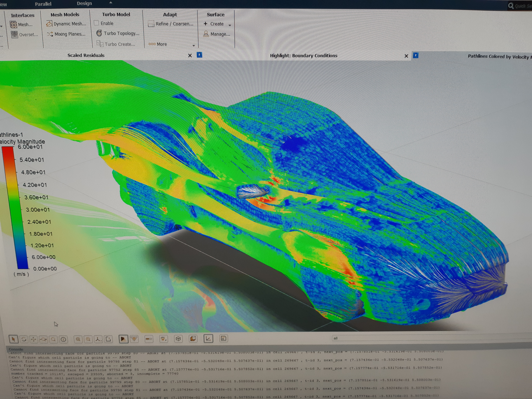The width and height of the screenshot is (532, 399).
Task: Enable the Turbo Model checkbox
Action: coord(96,23)
